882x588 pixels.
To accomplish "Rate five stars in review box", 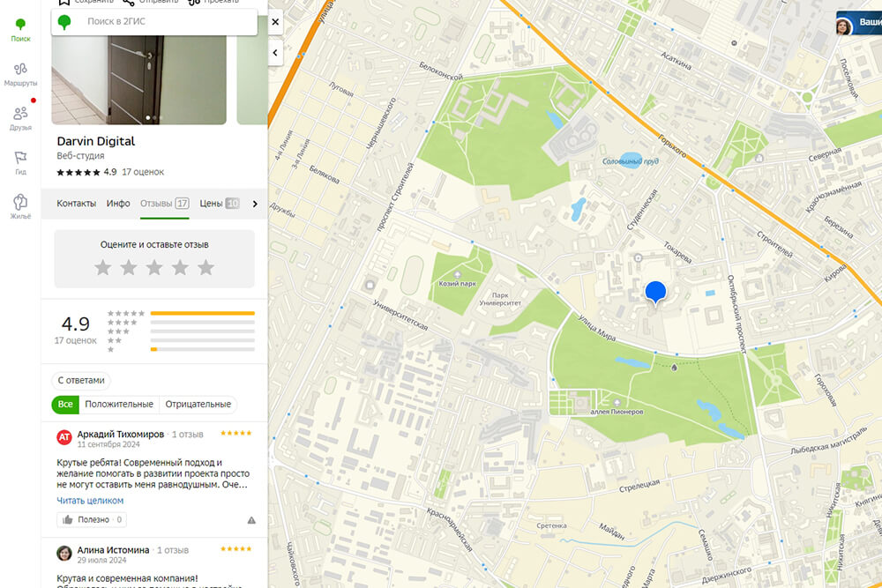I will tap(206, 268).
